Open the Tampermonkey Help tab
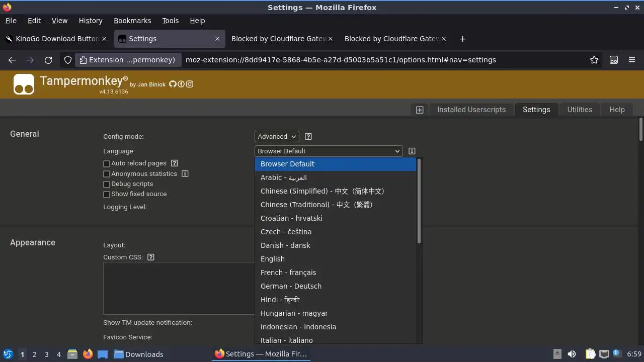 click(617, 110)
